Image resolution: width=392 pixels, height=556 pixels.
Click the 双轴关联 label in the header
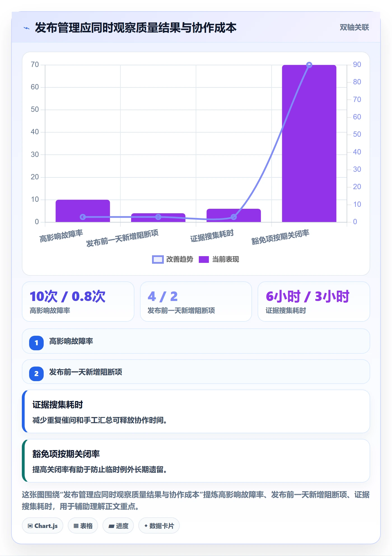point(354,27)
